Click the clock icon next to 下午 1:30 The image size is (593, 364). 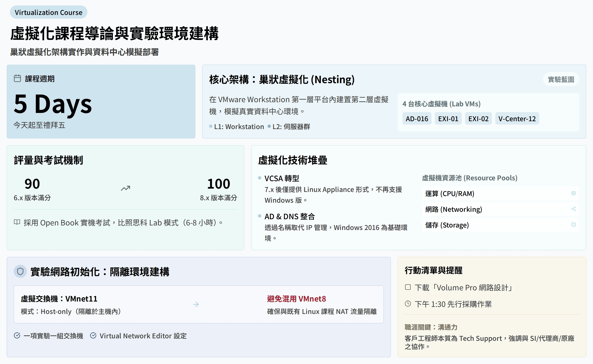408,304
